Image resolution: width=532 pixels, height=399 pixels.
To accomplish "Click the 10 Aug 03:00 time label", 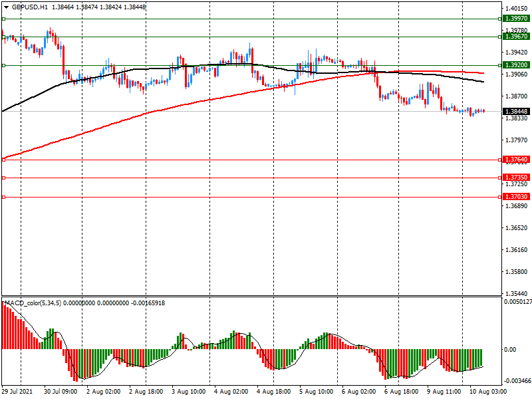I will tap(488, 392).
